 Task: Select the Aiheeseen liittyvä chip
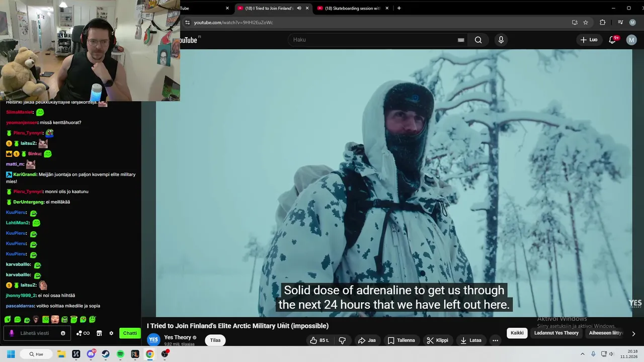tap(606, 333)
